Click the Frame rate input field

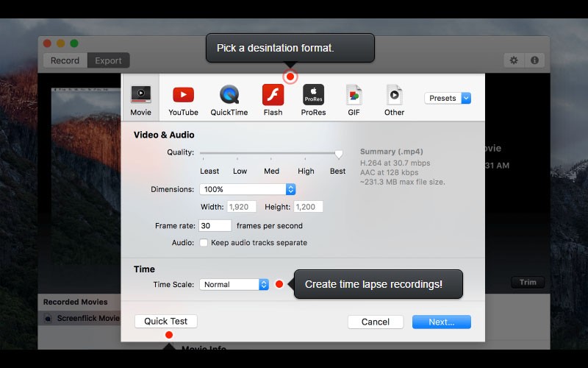(215, 226)
